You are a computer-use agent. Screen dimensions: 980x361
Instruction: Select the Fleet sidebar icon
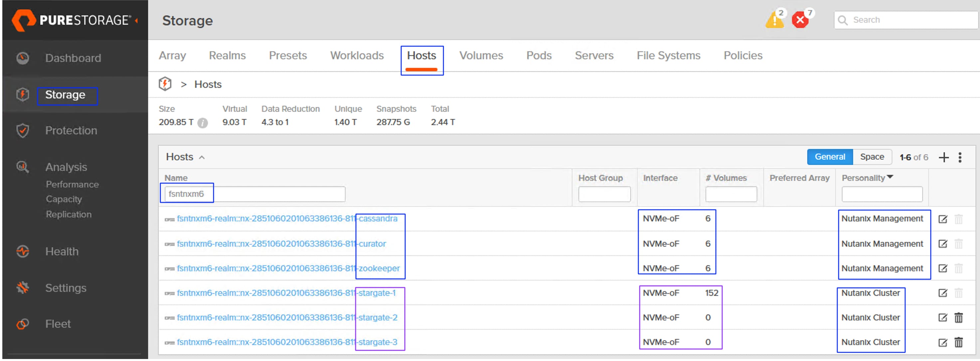(23, 324)
